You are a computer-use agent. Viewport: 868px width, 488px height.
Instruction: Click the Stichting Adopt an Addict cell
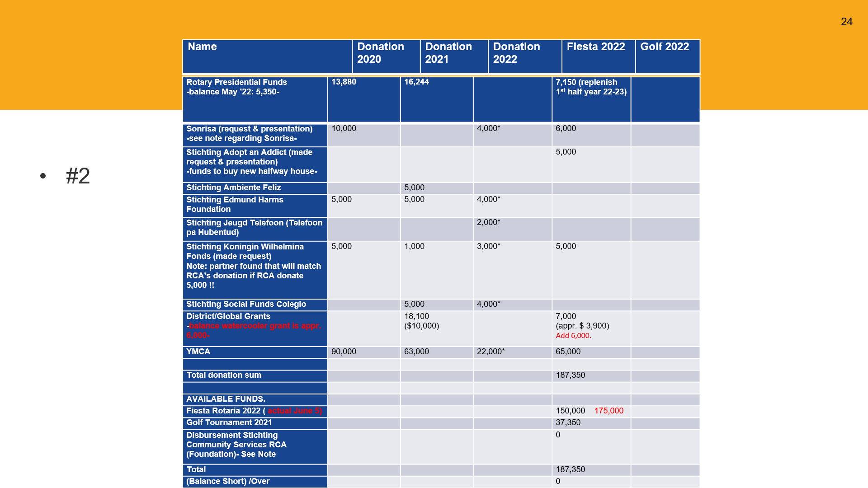255,164
